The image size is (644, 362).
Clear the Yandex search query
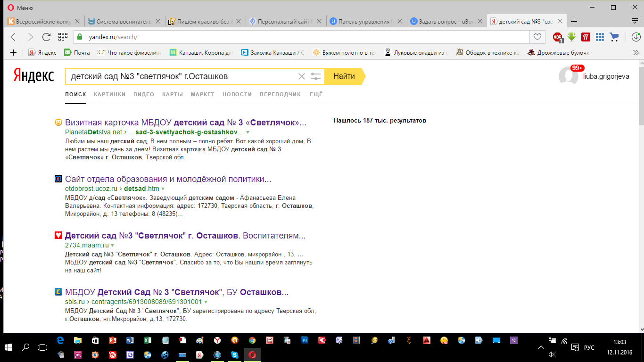(x=302, y=76)
